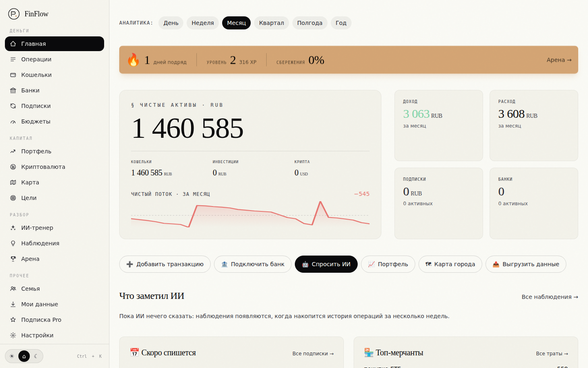This screenshot has width=588, height=368.
Task: Click Спросить ИИ button
Action: 326,264
